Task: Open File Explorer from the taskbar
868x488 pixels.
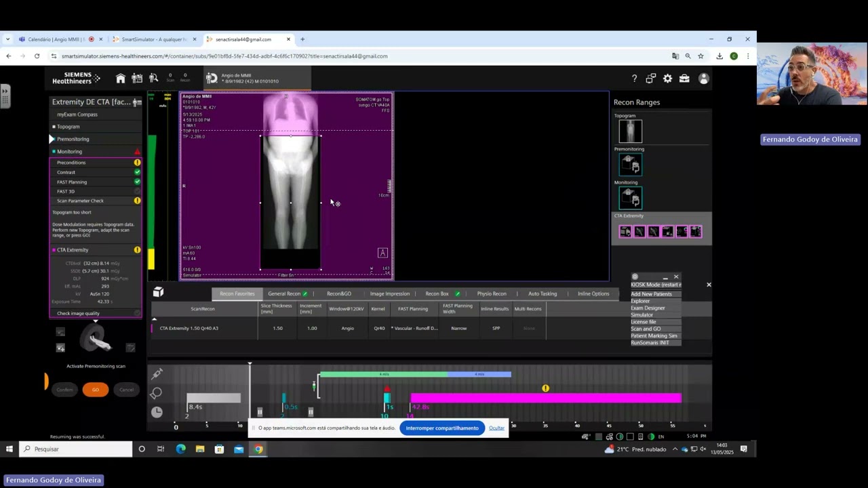Action: [x=200, y=449]
